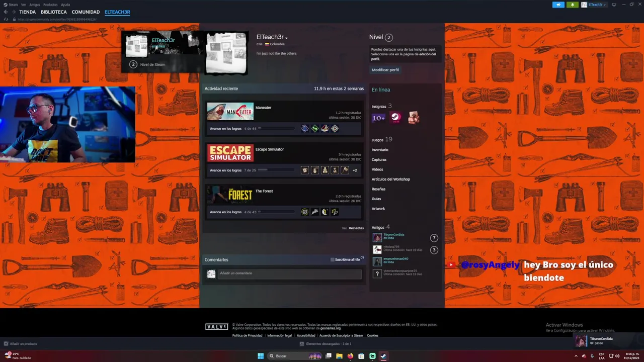
Task: Click the Añadir un comentario field
Action: (289, 274)
